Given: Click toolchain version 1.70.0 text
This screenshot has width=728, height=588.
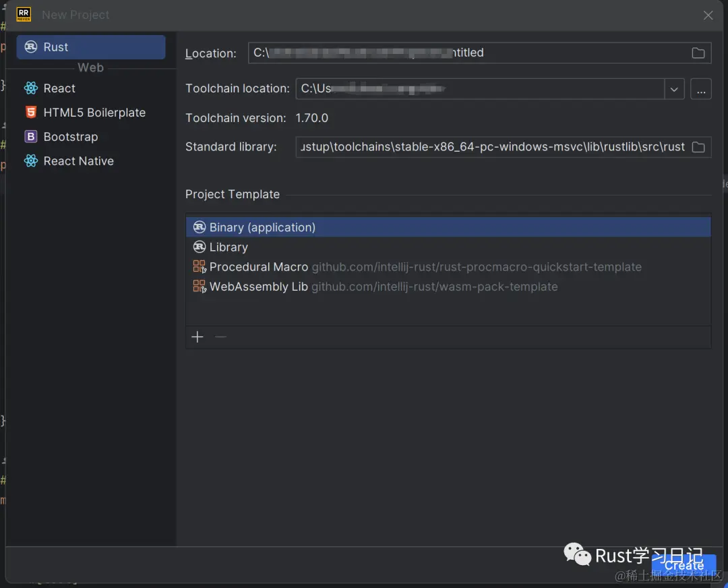Looking at the screenshot, I should click(x=311, y=118).
